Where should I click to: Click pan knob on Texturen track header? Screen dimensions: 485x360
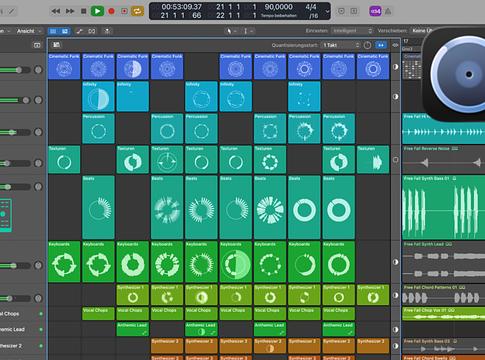(x=38, y=163)
